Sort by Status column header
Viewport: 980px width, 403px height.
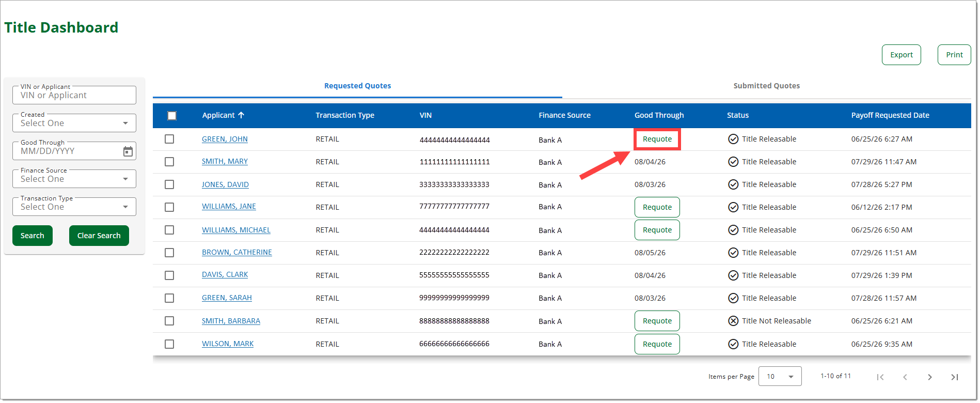738,115
